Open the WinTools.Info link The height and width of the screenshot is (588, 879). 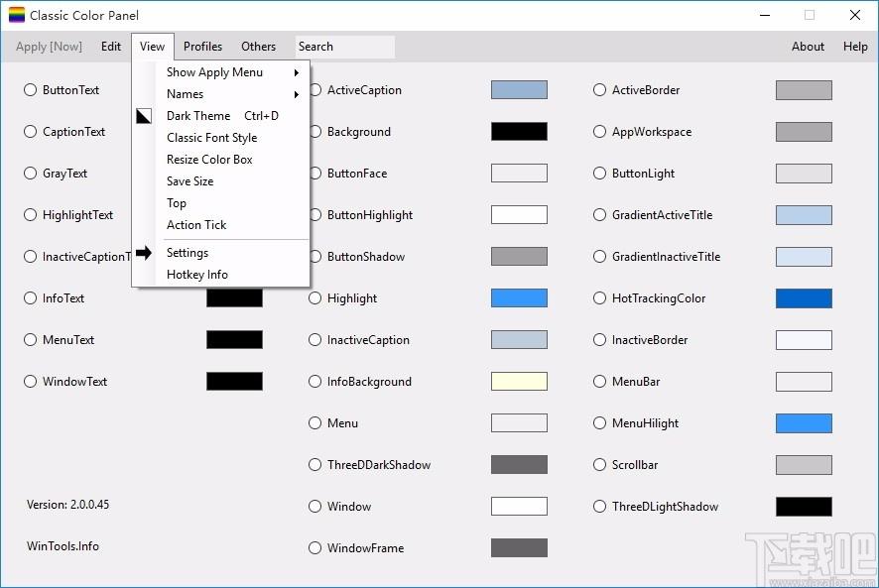pos(63,546)
